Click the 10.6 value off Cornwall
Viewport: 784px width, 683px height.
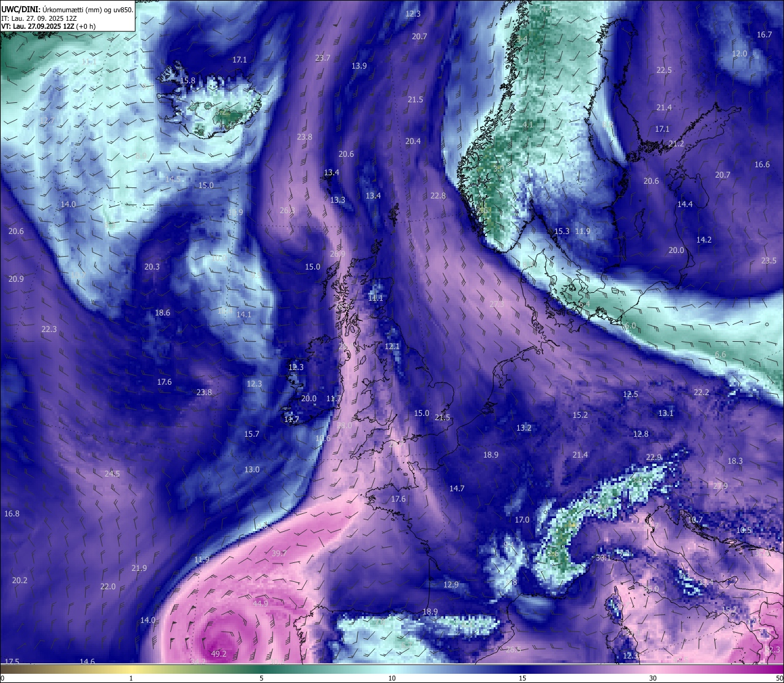[x=323, y=439]
